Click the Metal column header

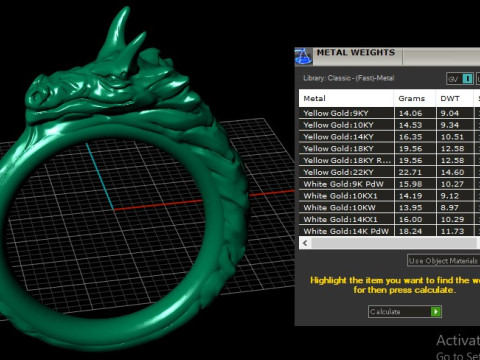pyautogui.click(x=346, y=98)
